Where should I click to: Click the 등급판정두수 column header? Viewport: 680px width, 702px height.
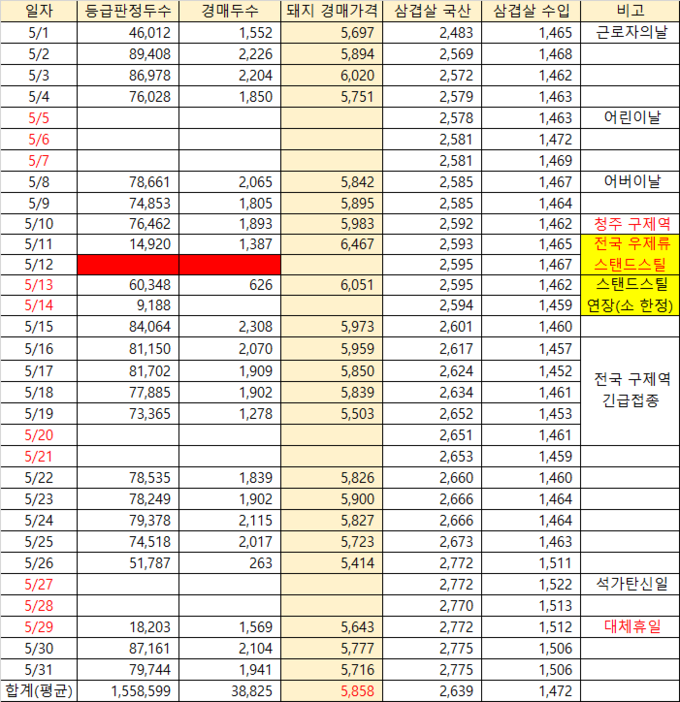[x=128, y=11]
